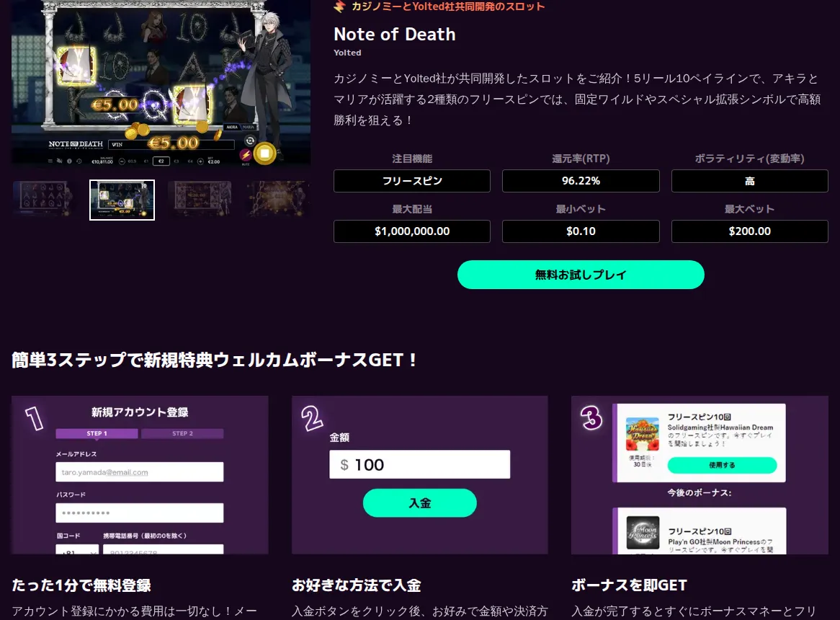840x620 pixels.
Task: Click the お好きな方法で入金 heading
Action: pyautogui.click(x=357, y=585)
